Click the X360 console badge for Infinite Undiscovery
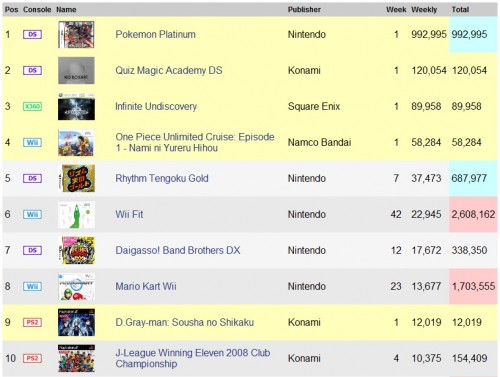Viewport: 500px width, 377px height. 32,106
